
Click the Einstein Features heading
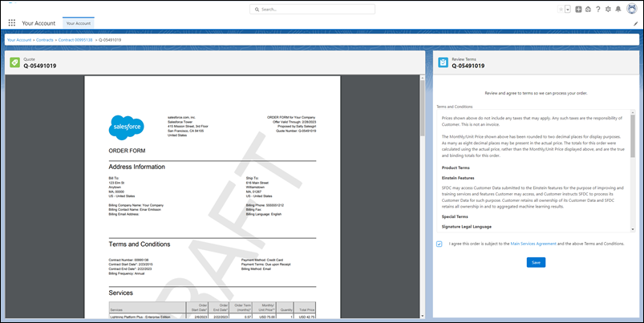[458, 178]
